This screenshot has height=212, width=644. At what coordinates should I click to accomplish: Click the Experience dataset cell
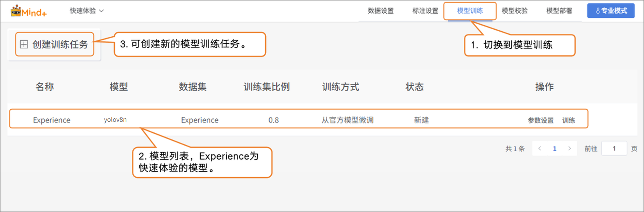pyautogui.click(x=199, y=120)
